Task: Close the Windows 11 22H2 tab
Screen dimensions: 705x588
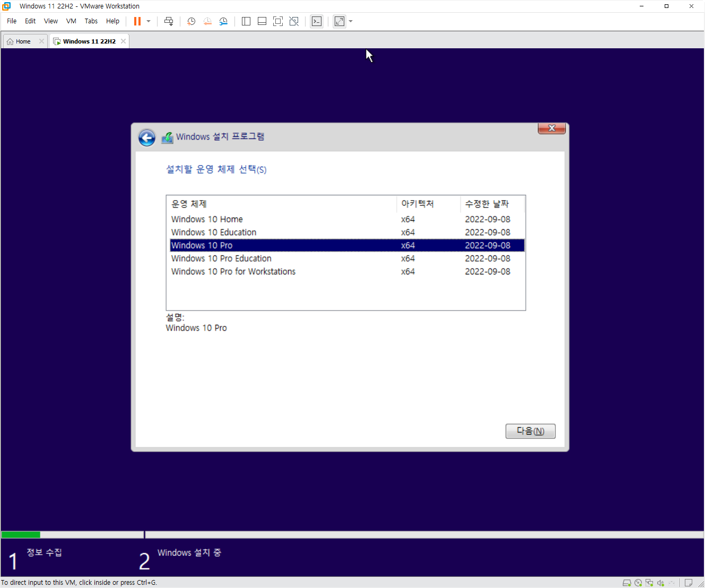Action: click(123, 41)
